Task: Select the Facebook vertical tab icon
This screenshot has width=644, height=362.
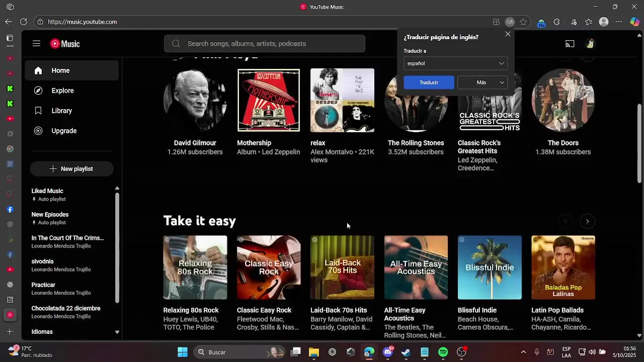Action: click(10, 209)
